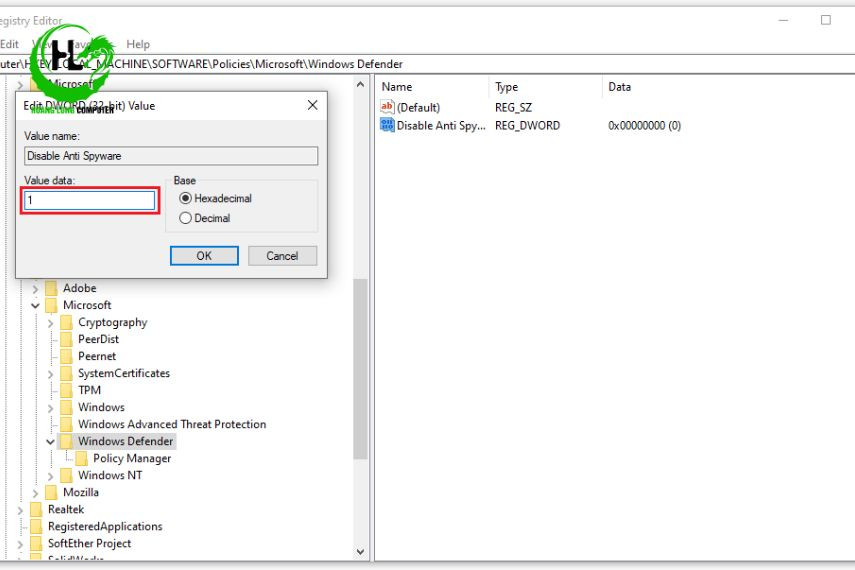Select the SoftEther Project tree label
This screenshot has width=855, height=570.
tap(89, 543)
